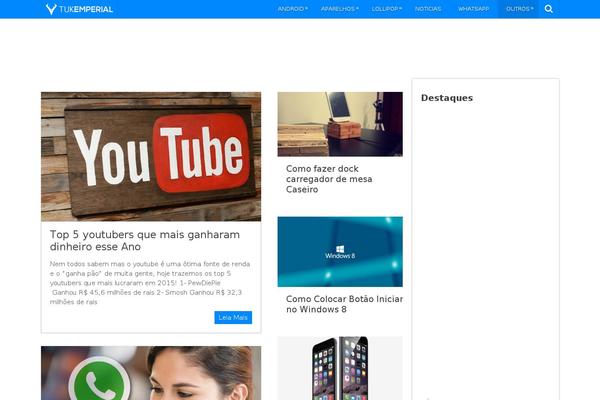Click the Leia Mais button

[x=233, y=317]
